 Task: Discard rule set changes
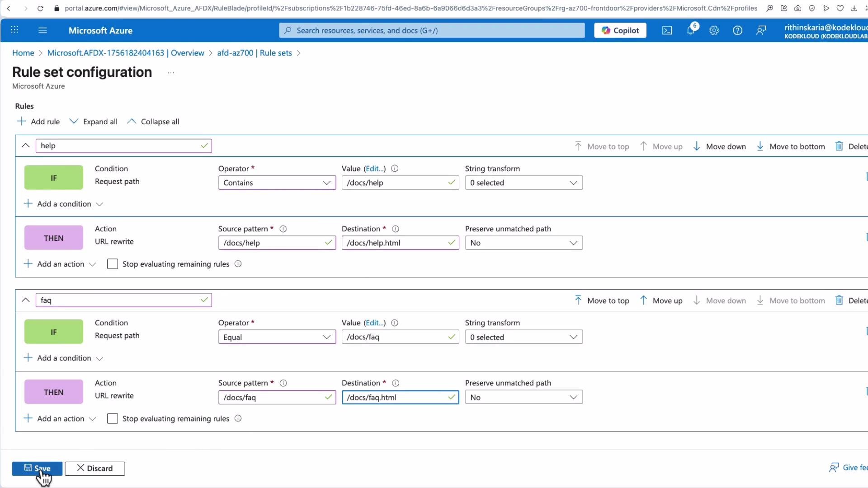(x=95, y=468)
